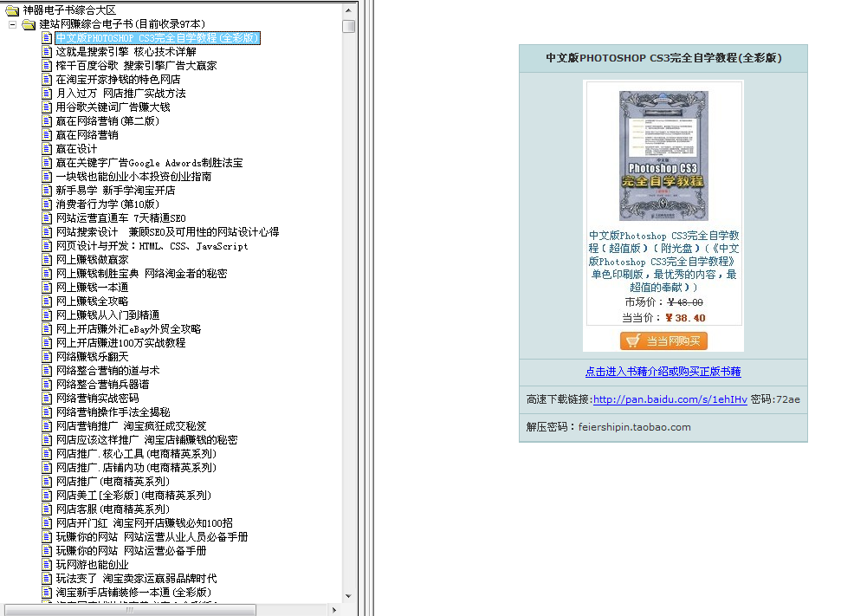This screenshot has width=841, height=616.
Task: Click the page icon beside 淘宝新手店铺装修一本通
Action: 47,593
